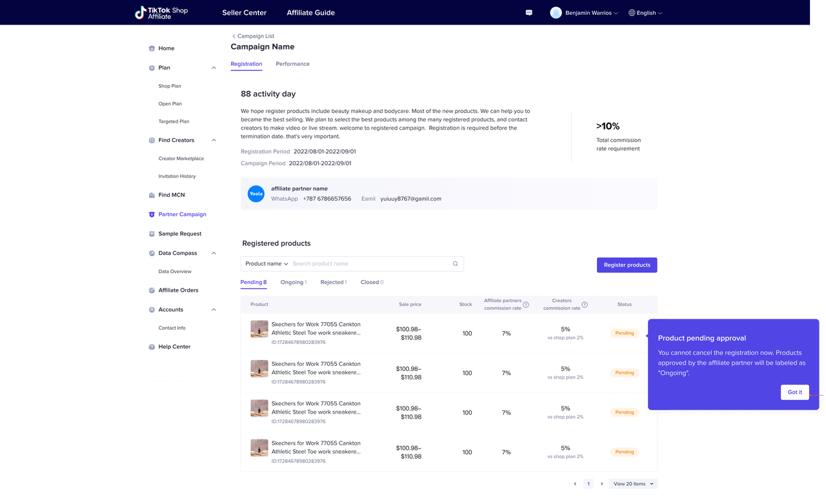Click the globe language icon

pos(632,13)
